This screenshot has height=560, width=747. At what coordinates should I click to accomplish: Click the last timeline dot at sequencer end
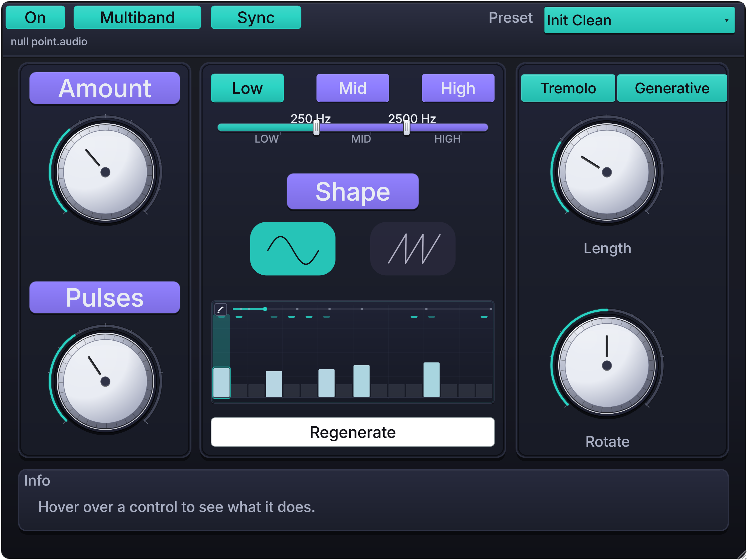(491, 309)
